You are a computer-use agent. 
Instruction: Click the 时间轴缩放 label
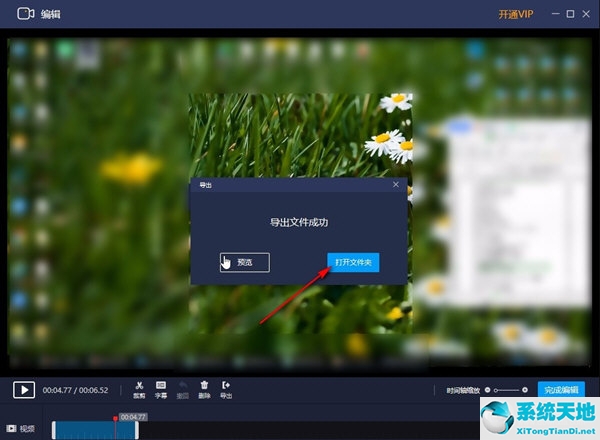click(463, 390)
